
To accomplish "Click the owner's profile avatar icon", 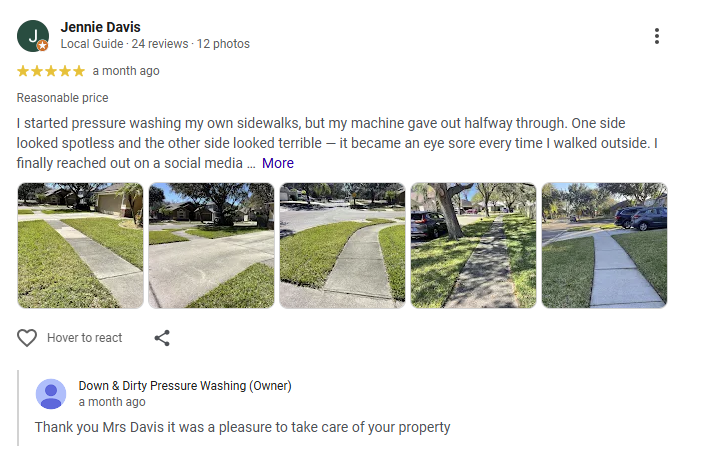I will coord(51,394).
